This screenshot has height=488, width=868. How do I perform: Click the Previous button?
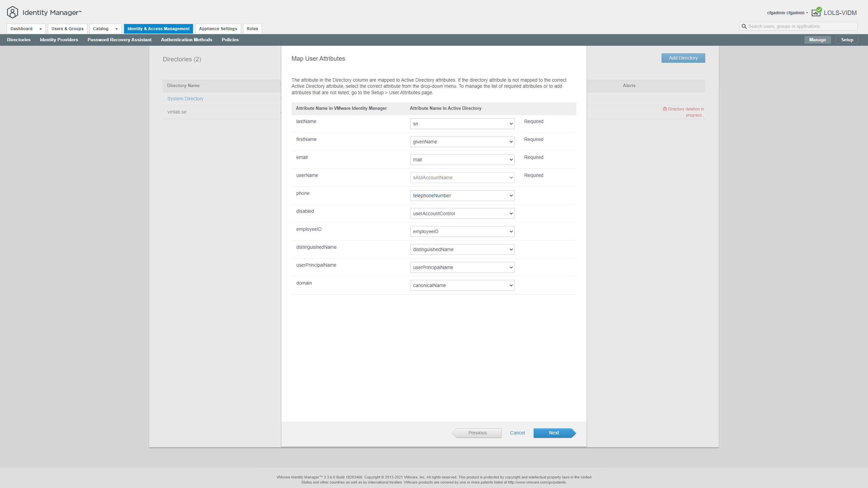(x=477, y=433)
